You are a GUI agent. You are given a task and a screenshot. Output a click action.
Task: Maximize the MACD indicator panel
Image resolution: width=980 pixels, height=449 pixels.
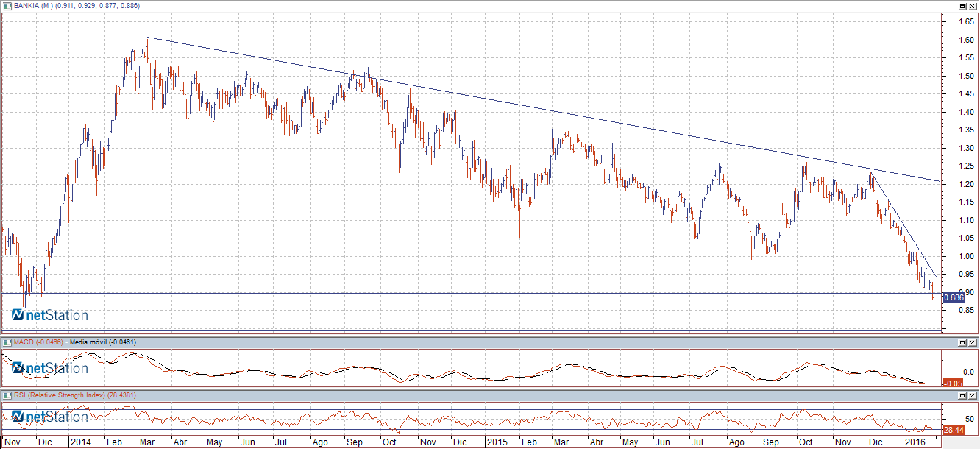(962, 343)
